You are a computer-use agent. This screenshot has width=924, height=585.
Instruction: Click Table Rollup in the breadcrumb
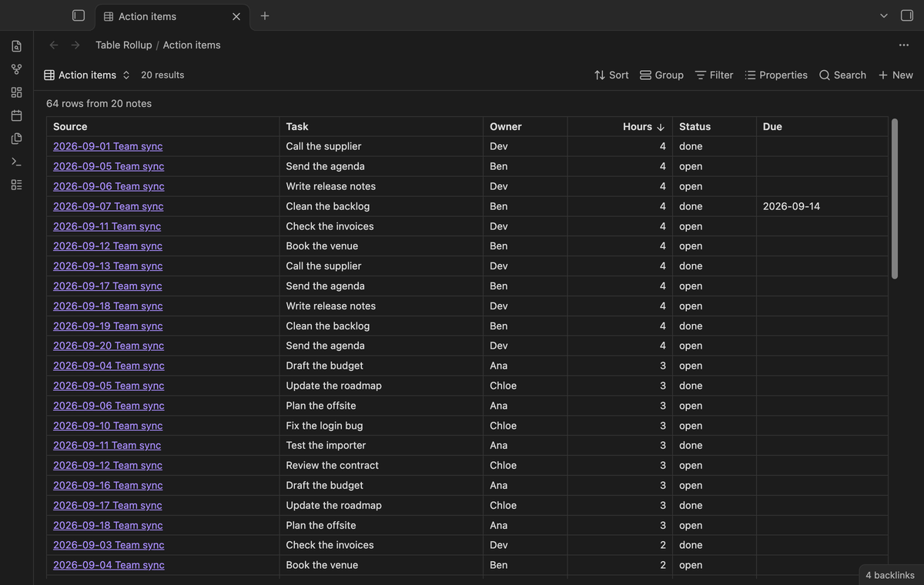(x=123, y=45)
